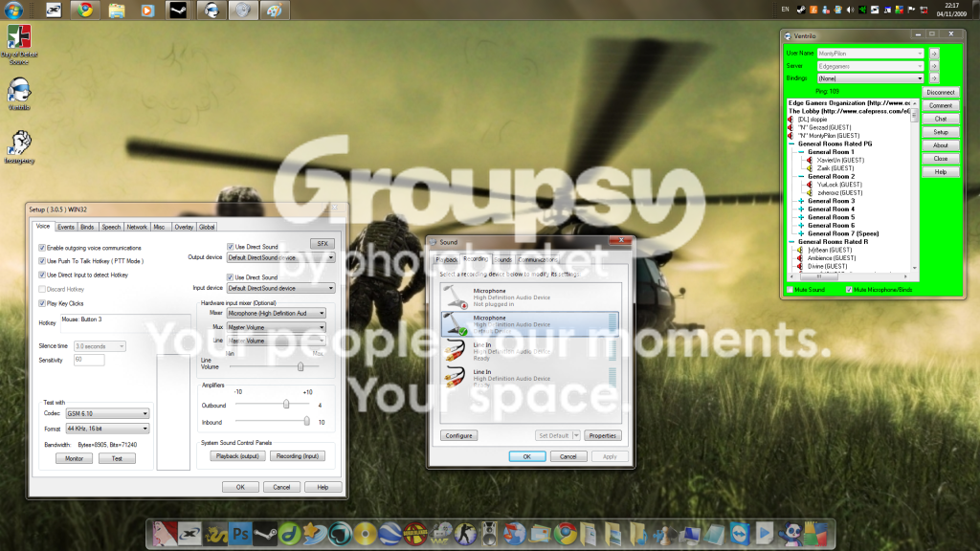
Task: Switch to the Events tab in Setup
Action: [66, 228]
